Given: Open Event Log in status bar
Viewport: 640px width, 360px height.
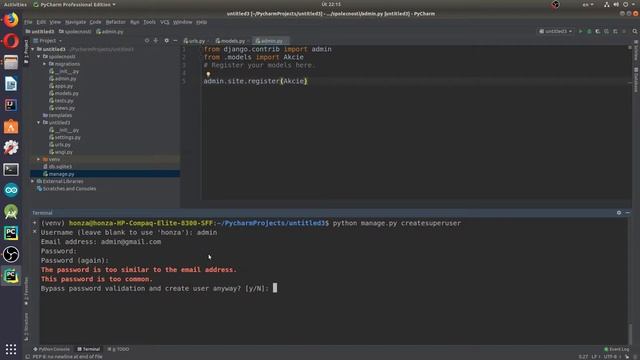Looking at the screenshot, I should (617, 349).
